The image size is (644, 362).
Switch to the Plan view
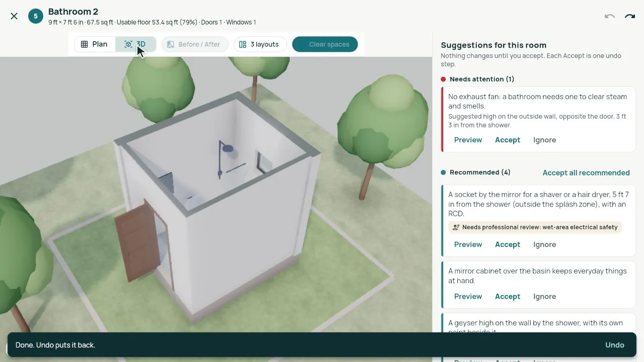coord(95,44)
